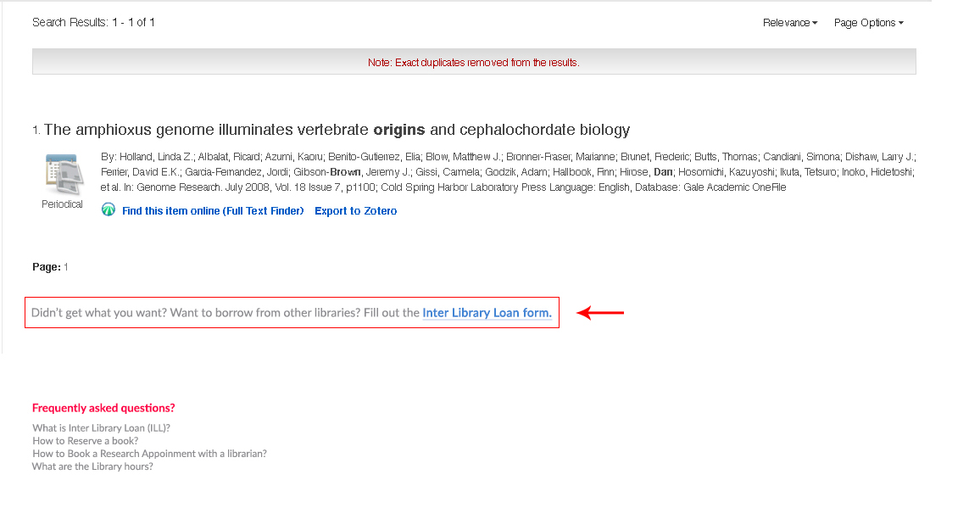Click the Periodical newspaper icon
980x519 pixels.
coord(63,175)
